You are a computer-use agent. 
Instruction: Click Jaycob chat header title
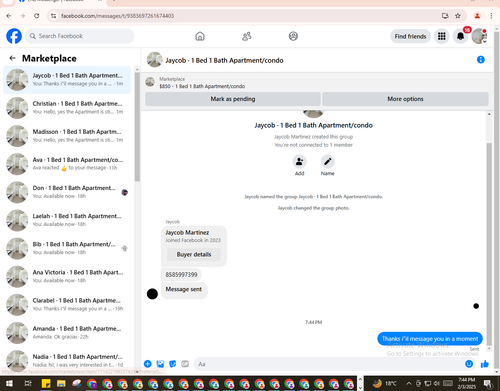coord(224,60)
